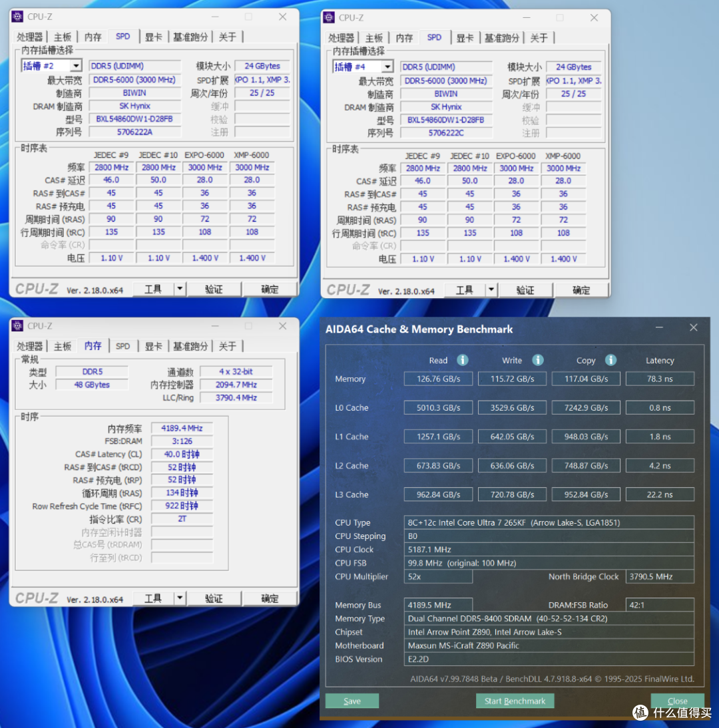
Task: Open the slot #4 memory slot dropdown
Action: (387, 67)
